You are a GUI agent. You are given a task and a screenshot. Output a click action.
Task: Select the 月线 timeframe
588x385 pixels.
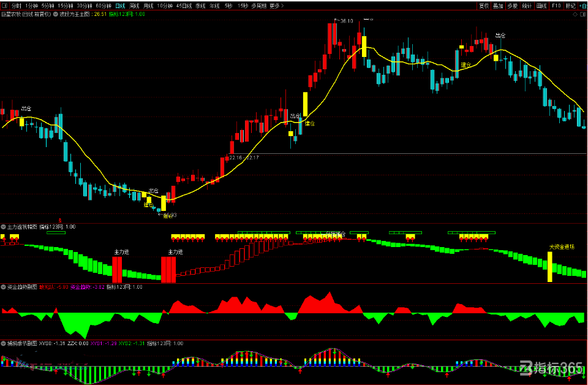click(148, 6)
